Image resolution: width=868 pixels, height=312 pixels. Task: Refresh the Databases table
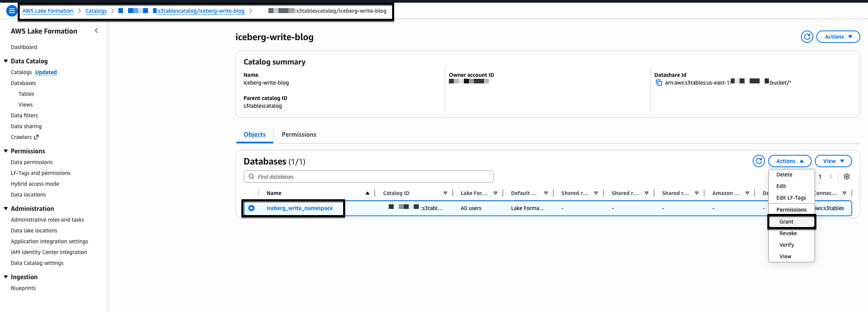click(758, 161)
